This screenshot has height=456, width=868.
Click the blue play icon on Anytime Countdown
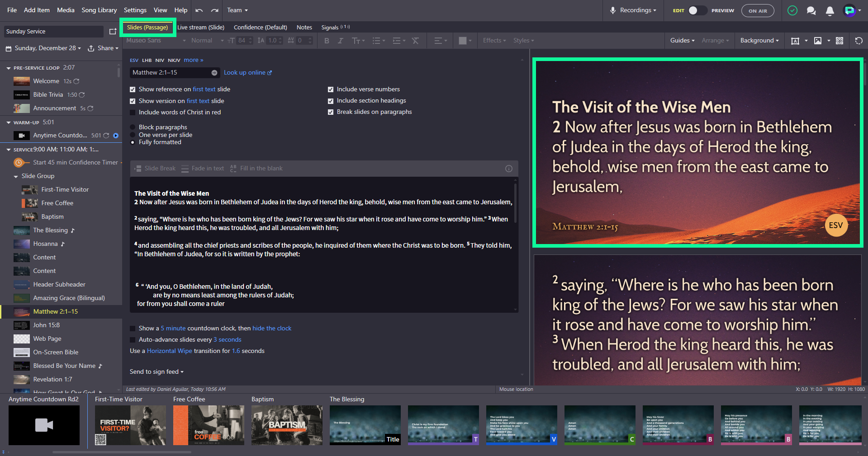116,136
